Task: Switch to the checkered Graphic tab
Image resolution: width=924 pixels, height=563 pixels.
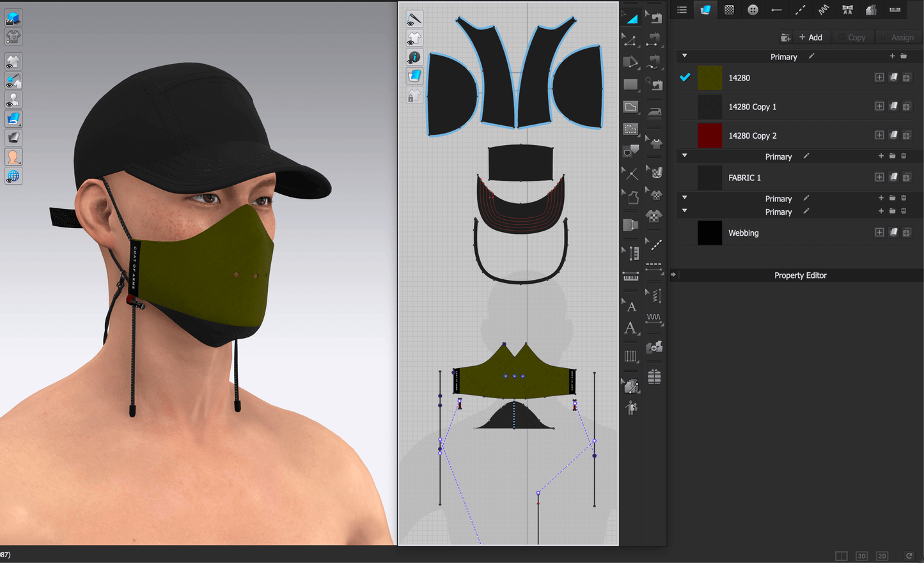Action: coord(729,10)
